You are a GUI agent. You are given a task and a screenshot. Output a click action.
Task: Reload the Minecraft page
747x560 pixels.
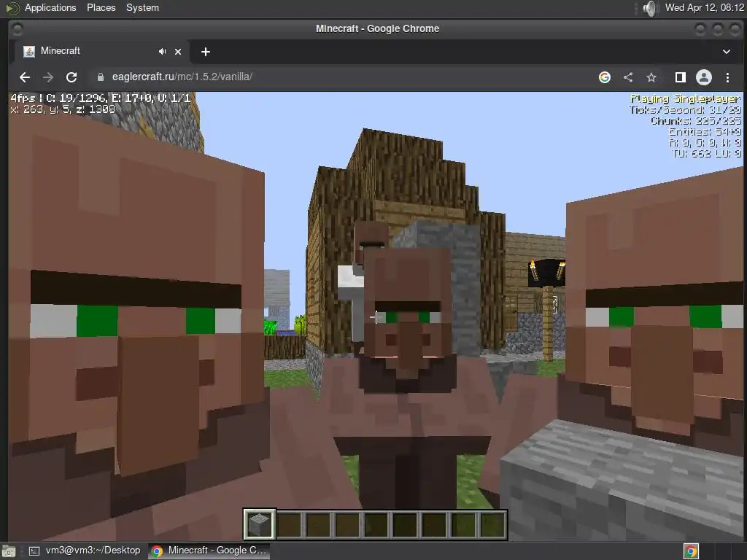[71, 77]
